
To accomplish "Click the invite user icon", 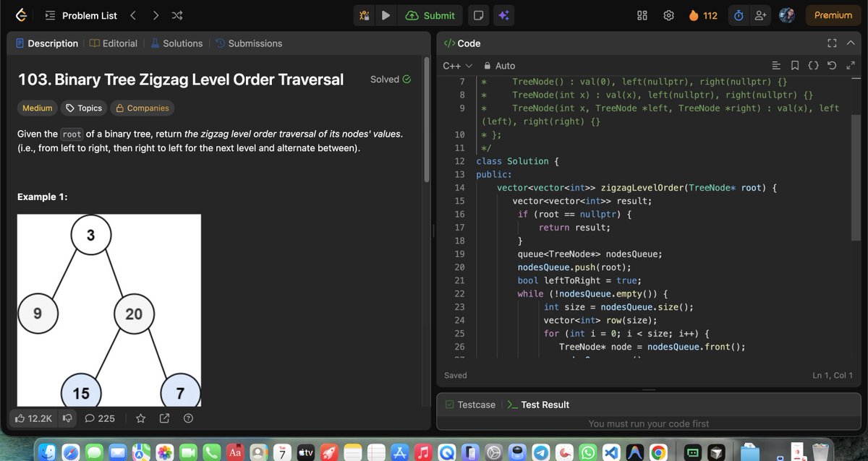I will [x=759, y=15].
